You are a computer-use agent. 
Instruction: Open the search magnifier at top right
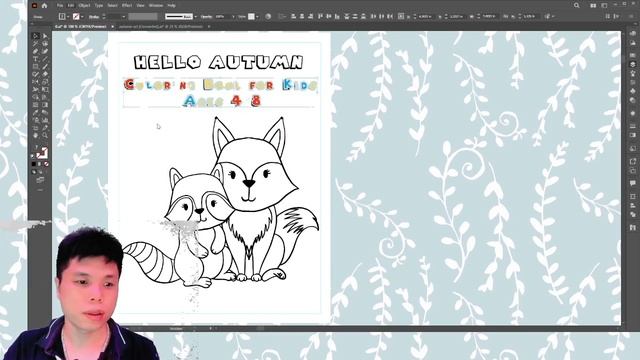pyautogui.click(x=576, y=5)
